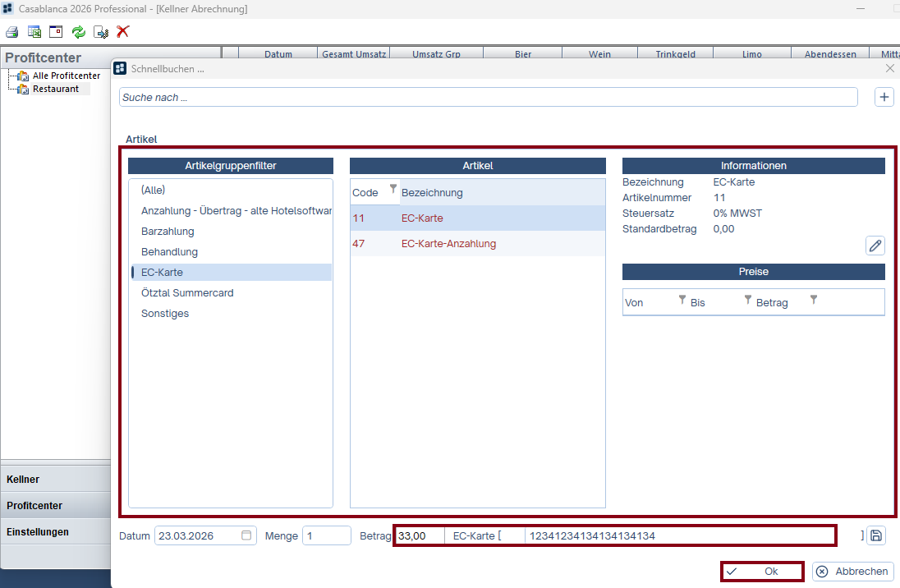Click the Menge quantity input field
Screen dimensions: 900x588
(x=327, y=535)
